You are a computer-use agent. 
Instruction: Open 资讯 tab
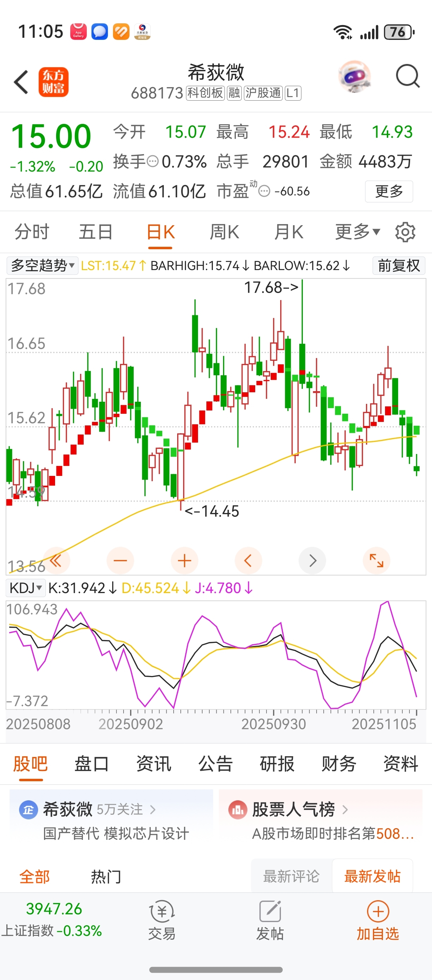click(154, 764)
